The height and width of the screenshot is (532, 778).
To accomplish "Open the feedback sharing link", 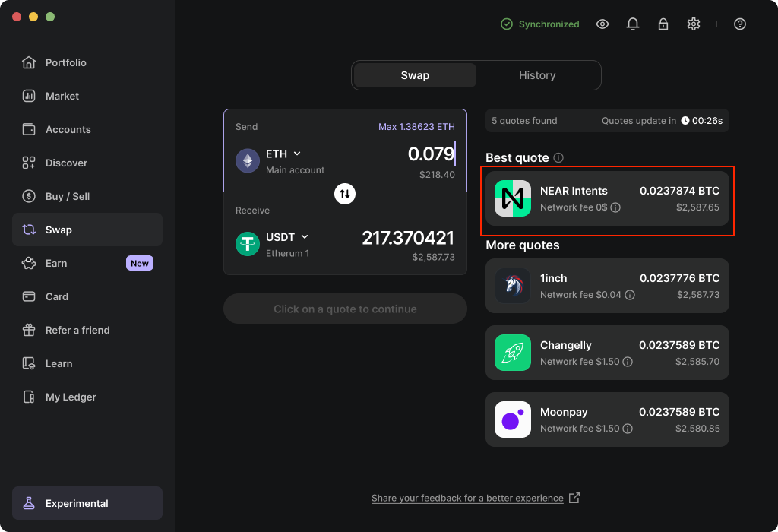I will click(467, 499).
